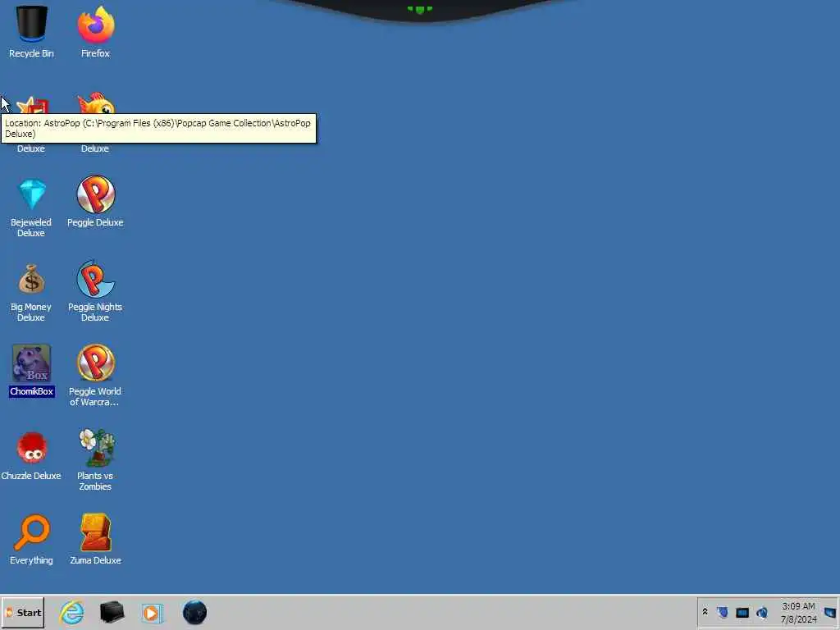Select the AstroPop Deluxe star icon
840x630 pixels.
click(32, 105)
